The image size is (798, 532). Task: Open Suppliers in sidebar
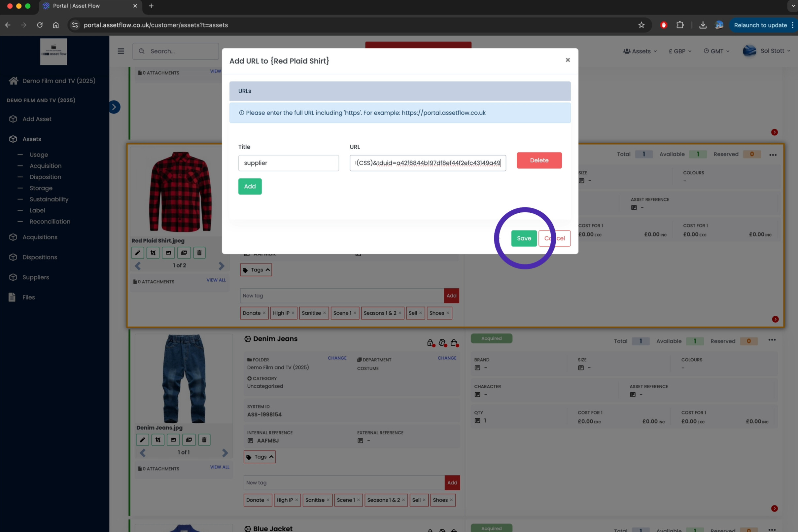point(29,277)
